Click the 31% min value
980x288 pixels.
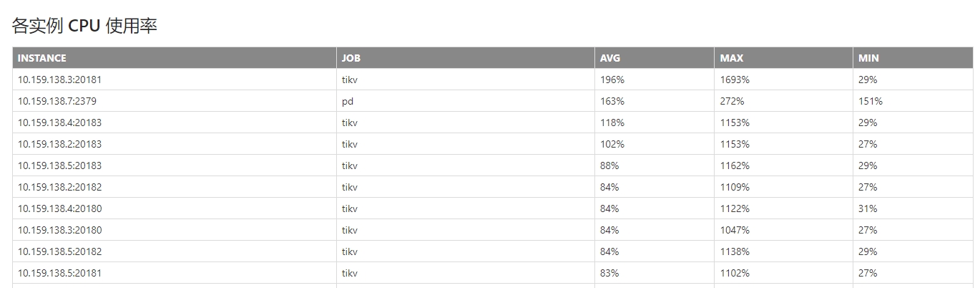pos(868,208)
